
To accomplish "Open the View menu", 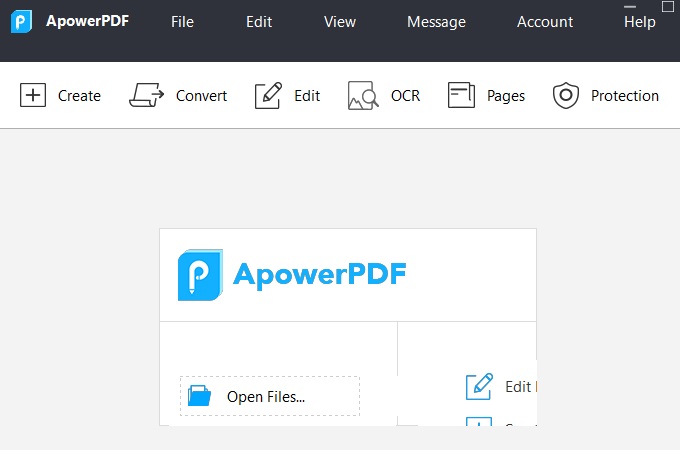I will point(340,22).
